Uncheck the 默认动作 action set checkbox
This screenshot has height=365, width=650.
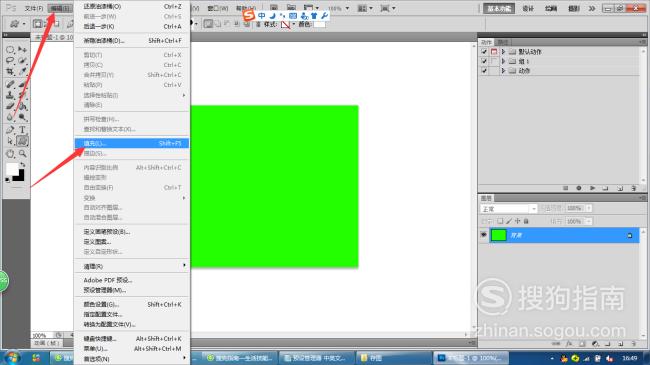[484, 51]
